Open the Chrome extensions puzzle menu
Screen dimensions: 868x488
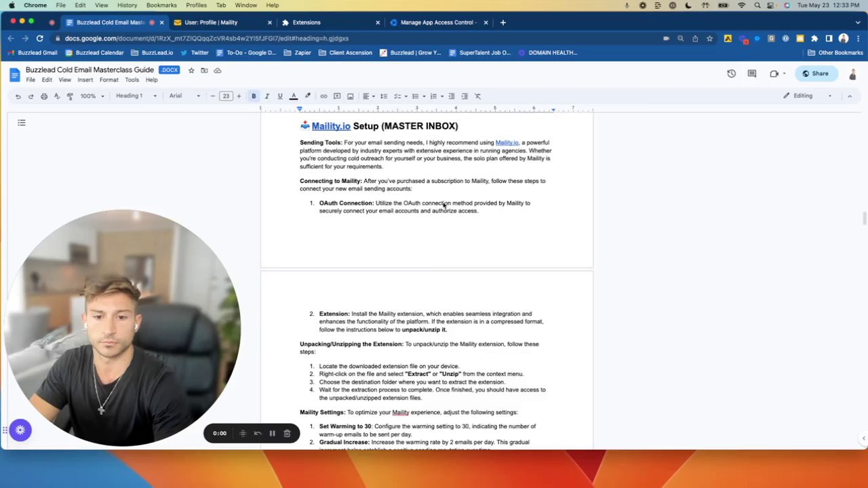tap(814, 39)
